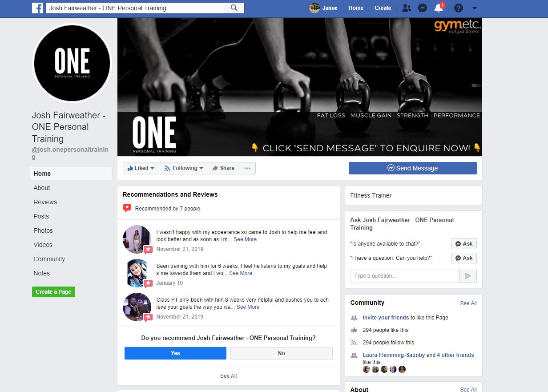Click the ONE Personal Training profile picture
Viewport: 548px width, 392px height.
72,63
